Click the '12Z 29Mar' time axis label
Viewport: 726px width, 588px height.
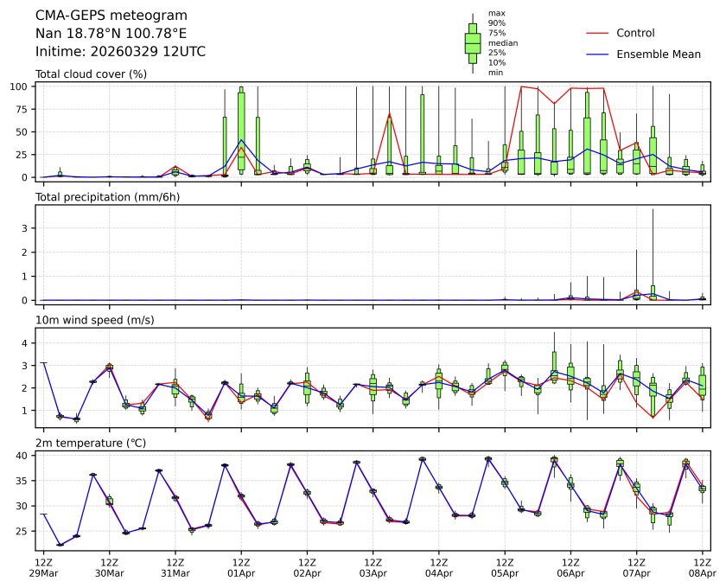(43, 566)
